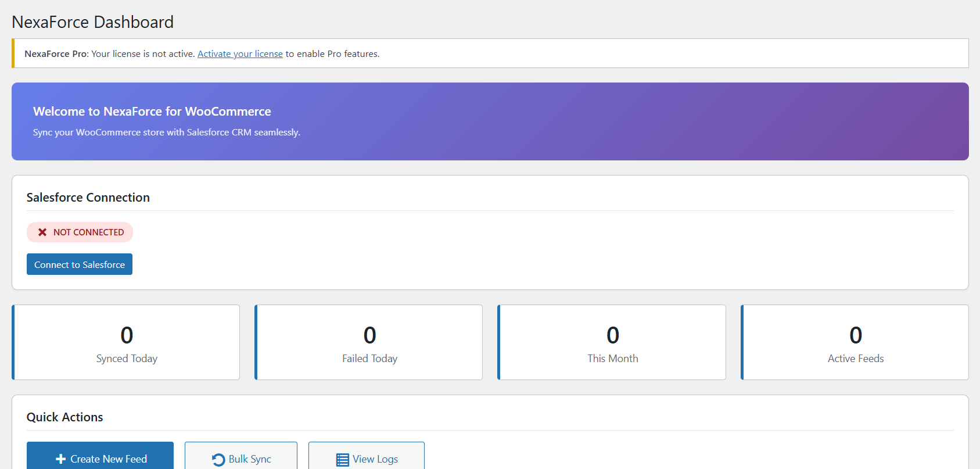Click Connect to Salesforce button

tap(80, 264)
